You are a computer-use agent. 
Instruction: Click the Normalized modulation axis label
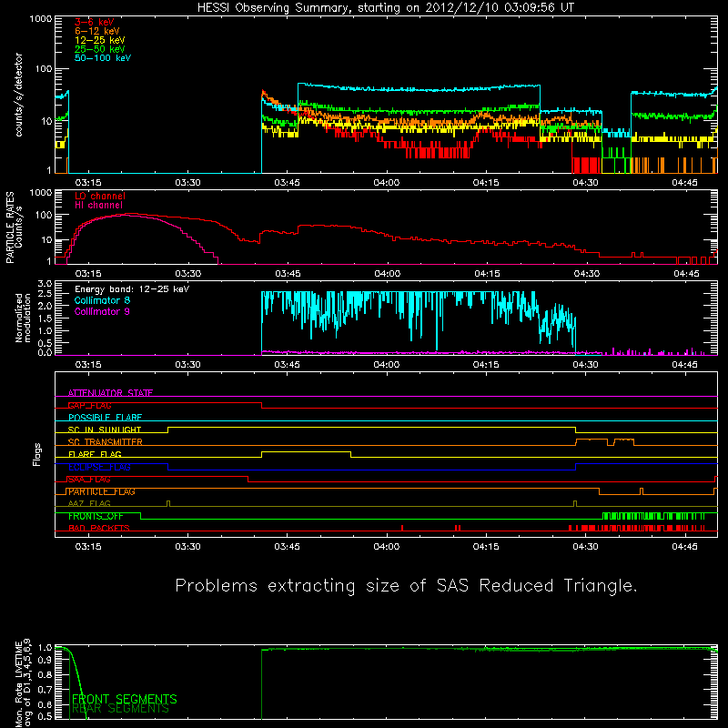click(23, 318)
